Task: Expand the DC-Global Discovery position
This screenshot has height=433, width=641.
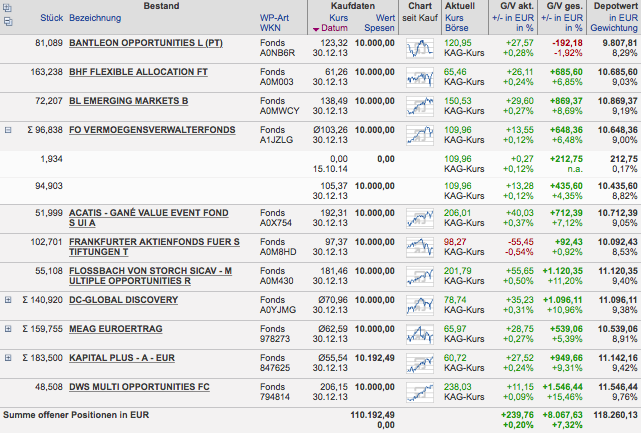Action: point(8,299)
